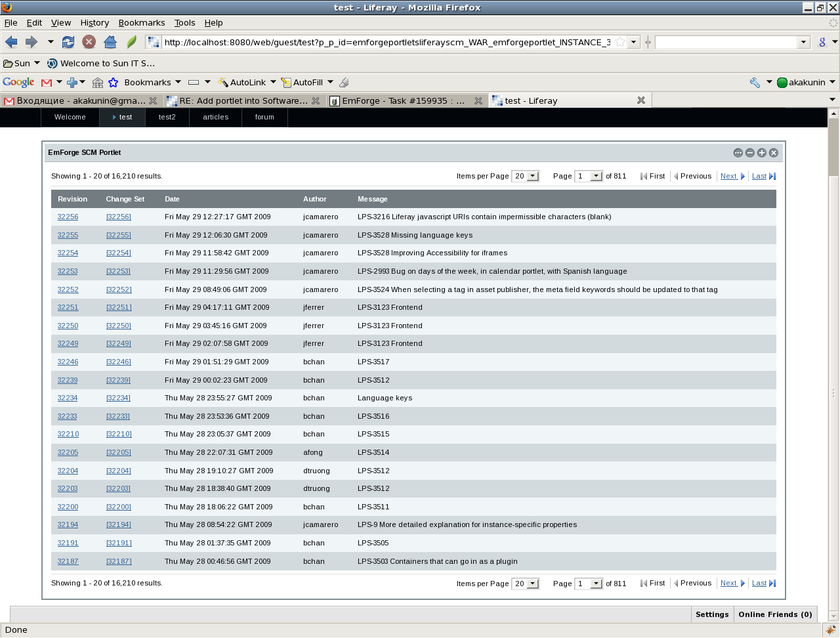Open revision 32256 link
The width and height of the screenshot is (840, 638).
(68, 217)
